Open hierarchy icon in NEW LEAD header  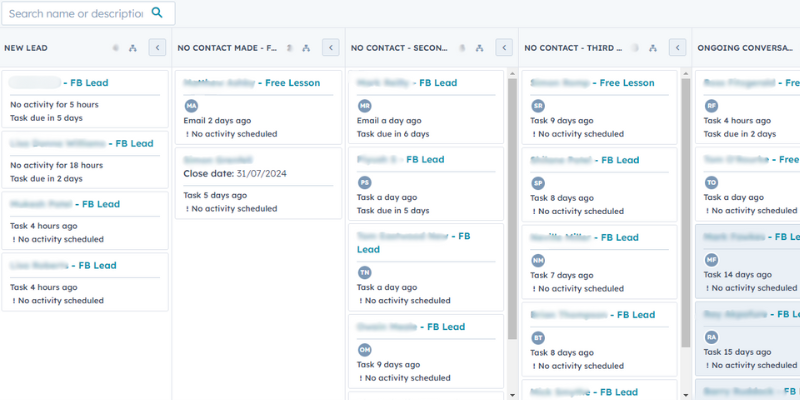[x=133, y=48]
